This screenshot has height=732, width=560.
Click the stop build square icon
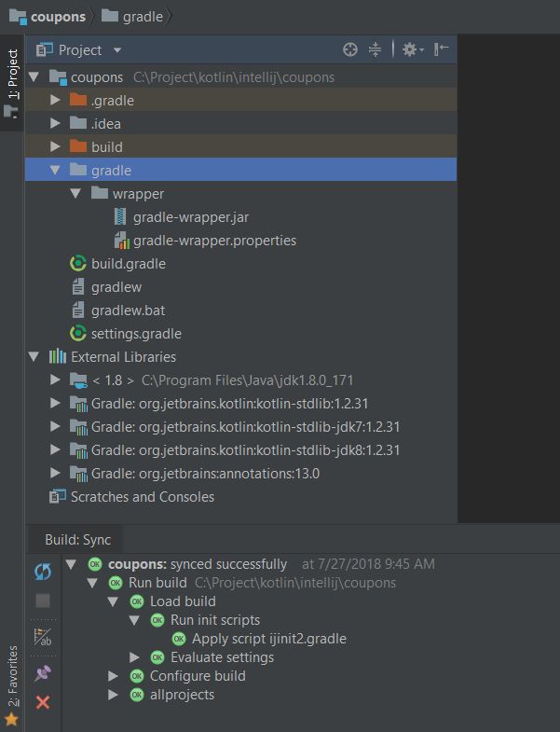tap(43, 601)
